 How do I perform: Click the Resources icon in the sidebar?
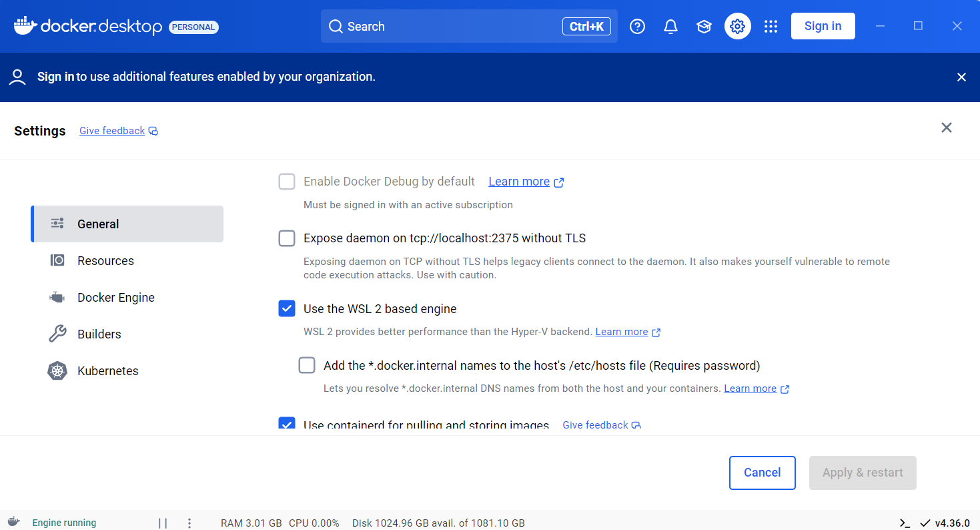(x=58, y=260)
